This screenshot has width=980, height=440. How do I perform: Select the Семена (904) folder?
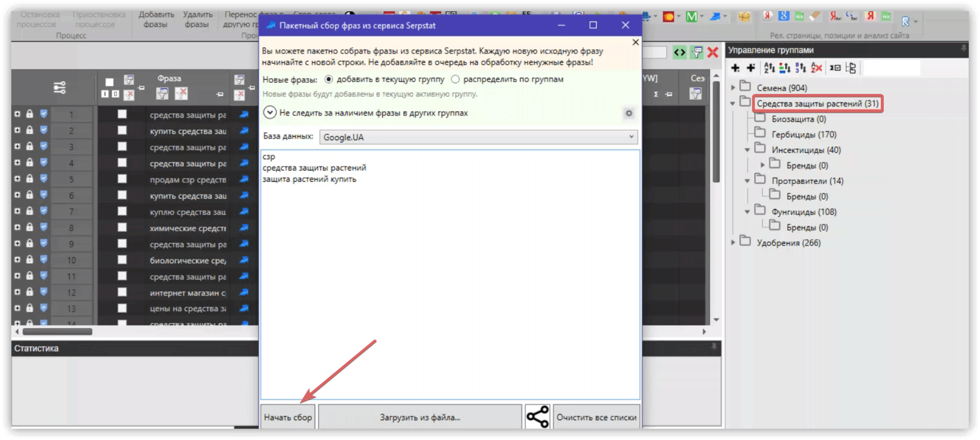(782, 88)
